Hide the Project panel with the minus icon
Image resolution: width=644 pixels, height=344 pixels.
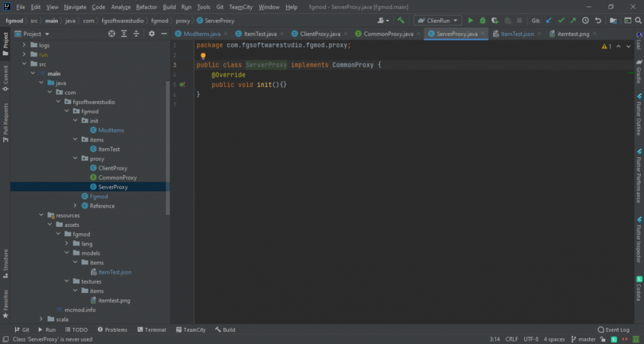164,33
